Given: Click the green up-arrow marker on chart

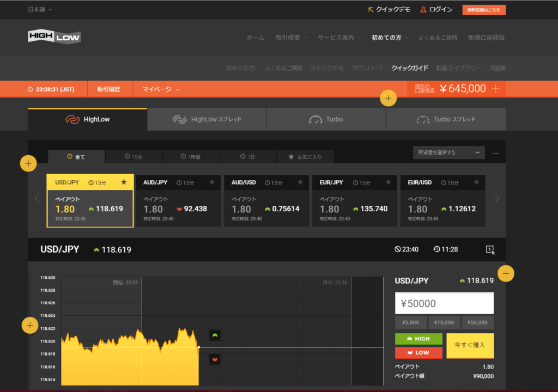Looking at the screenshot, I should 215,335.
